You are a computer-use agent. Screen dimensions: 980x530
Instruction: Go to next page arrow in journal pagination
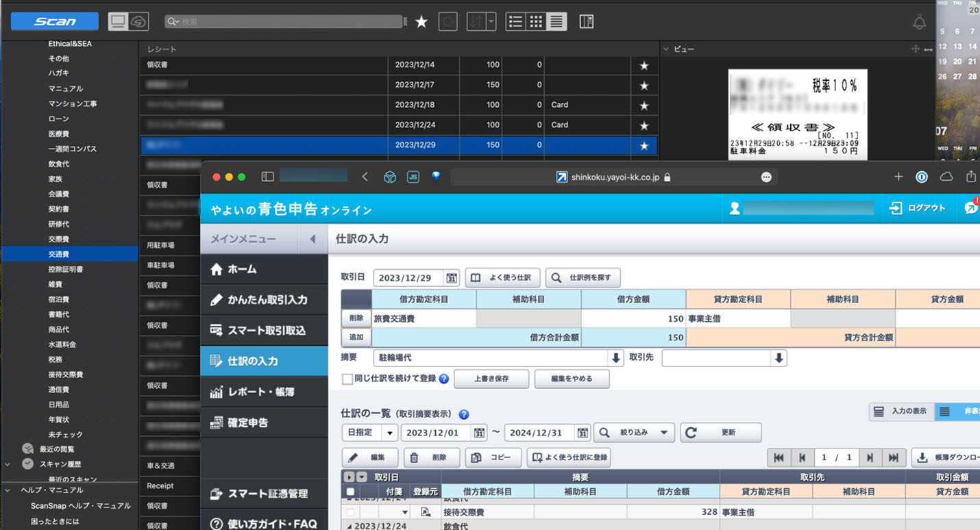pos(869,458)
